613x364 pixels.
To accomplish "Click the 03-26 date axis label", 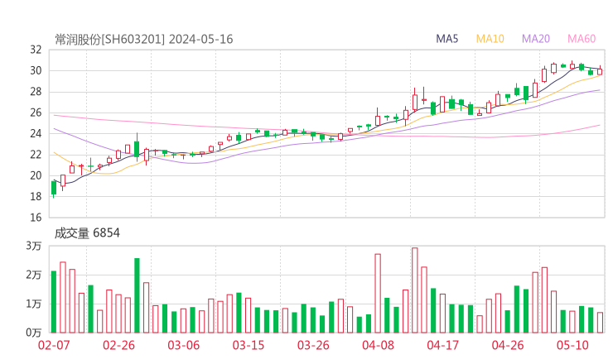I will (x=313, y=345).
